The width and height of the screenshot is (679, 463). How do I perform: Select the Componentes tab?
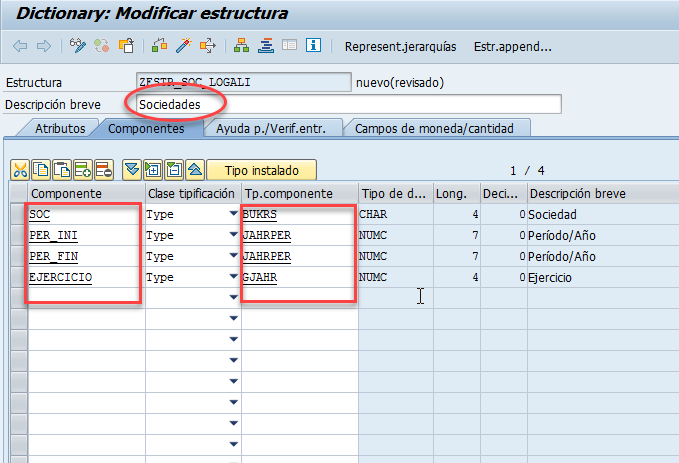(146, 129)
